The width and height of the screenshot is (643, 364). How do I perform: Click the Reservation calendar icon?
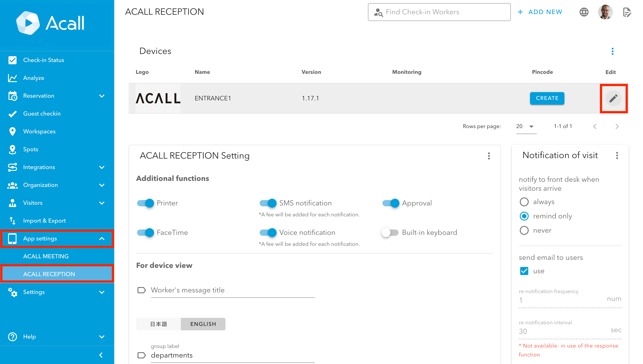(x=12, y=96)
